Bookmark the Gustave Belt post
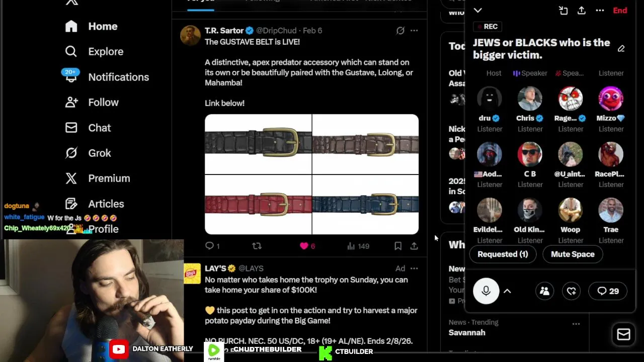Screen dimensions: 644x362 398,246
